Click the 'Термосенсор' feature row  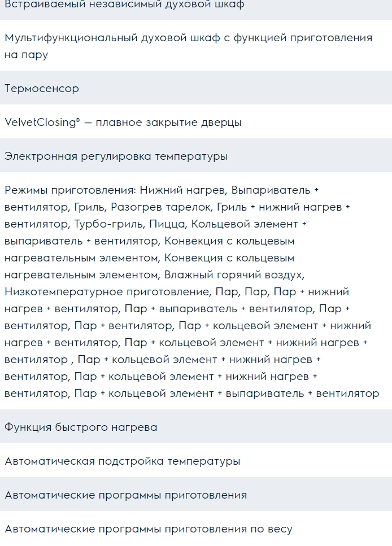point(42,89)
